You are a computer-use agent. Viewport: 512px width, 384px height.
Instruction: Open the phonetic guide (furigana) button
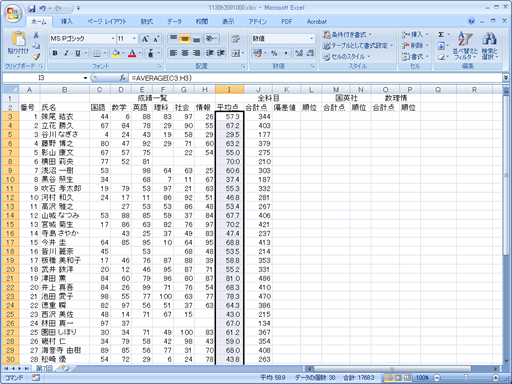tap(151, 53)
